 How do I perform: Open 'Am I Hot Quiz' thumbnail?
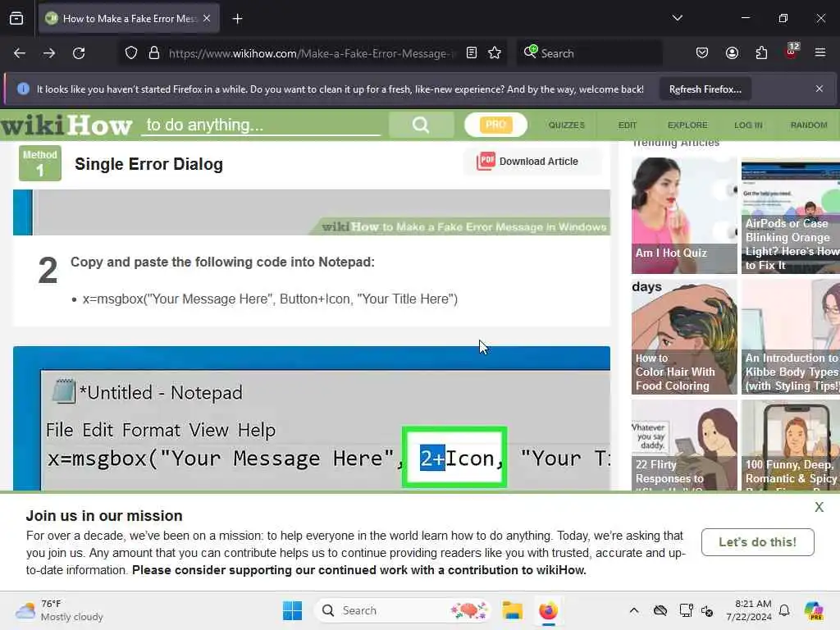(x=684, y=216)
